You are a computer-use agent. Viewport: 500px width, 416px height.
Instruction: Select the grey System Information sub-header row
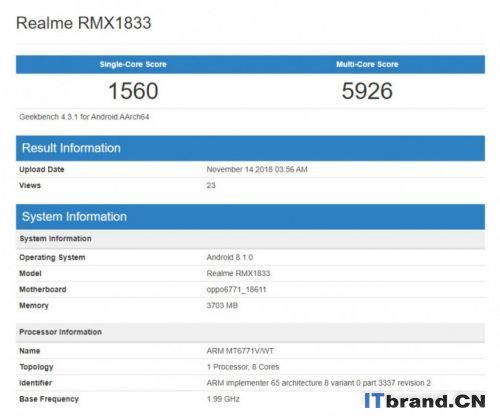[250, 239]
